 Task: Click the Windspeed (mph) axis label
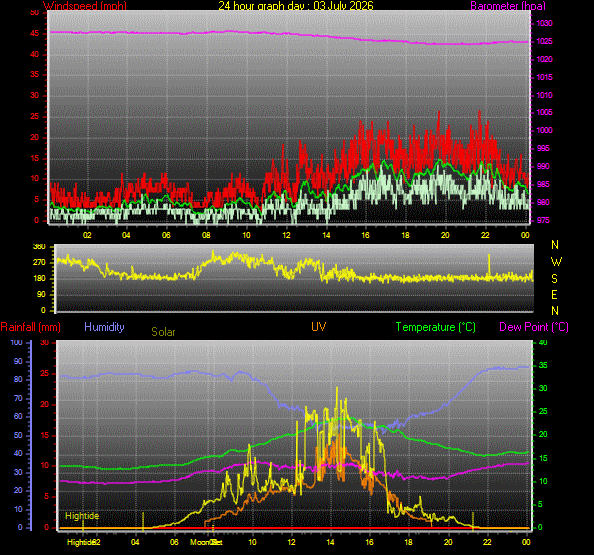tap(84, 5)
